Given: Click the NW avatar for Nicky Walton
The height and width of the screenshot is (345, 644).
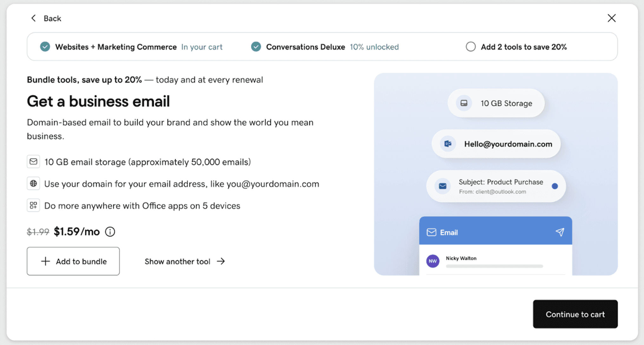Looking at the screenshot, I should tap(433, 261).
